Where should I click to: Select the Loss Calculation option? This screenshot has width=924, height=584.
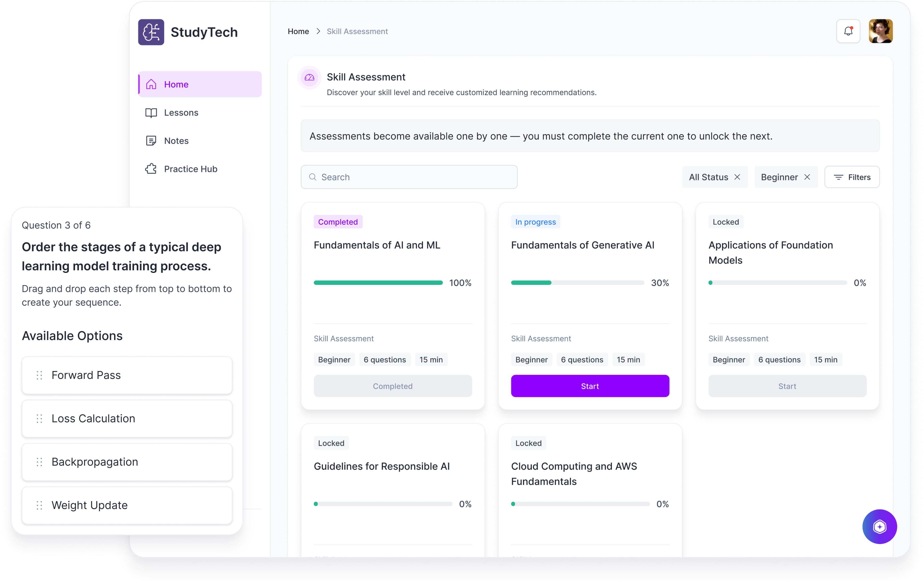(x=127, y=419)
